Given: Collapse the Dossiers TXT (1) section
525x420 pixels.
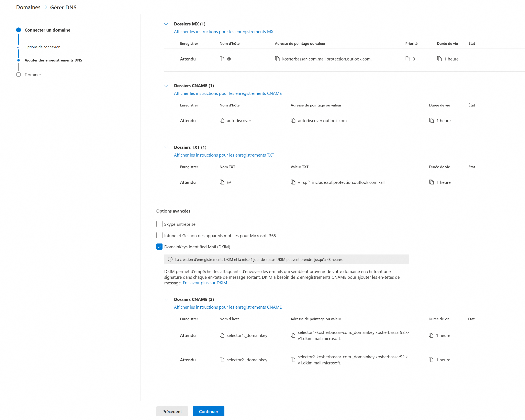Looking at the screenshot, I should (x=166, y=148).
